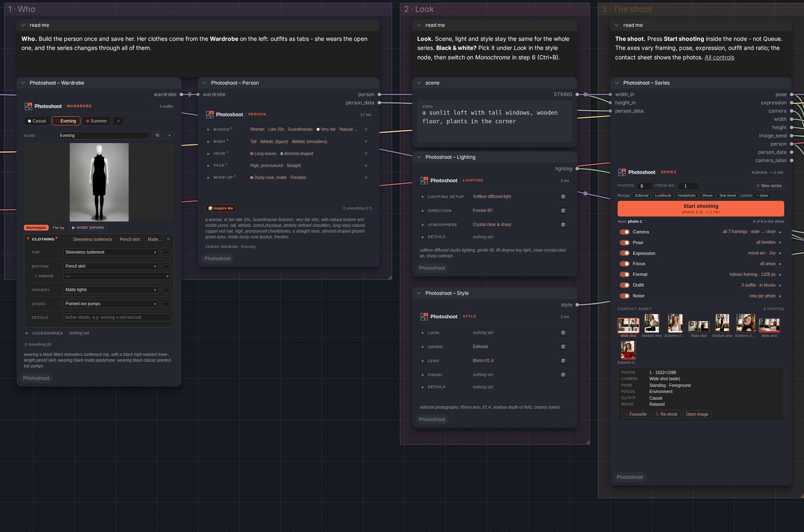Image resolution: width=804 pixels, height=532 pixels.
Task: Toggle the Camera axis switch
Action: pos(624,232)
